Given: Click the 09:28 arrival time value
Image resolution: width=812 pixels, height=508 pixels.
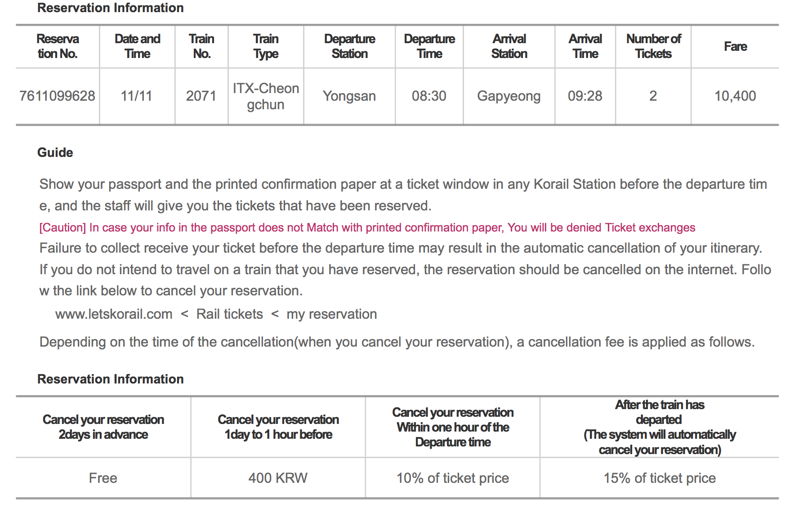Looking at the screenshot, I should coord(584,96).
